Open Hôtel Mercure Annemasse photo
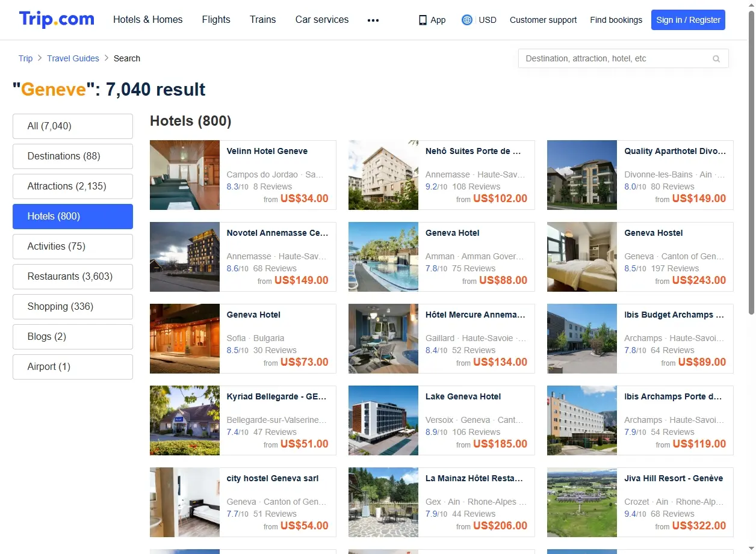 (383, 339)
